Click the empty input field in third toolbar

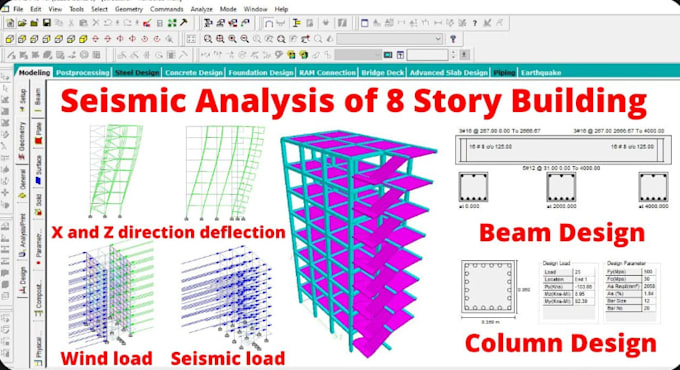point(428,55)
